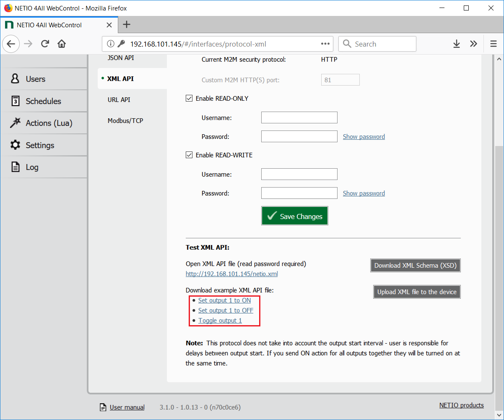Image resolution: width=504 pixels, height=420 pixels.
Task: Click the 'Test XML API:' heading
Action: (x=208, y=248)
